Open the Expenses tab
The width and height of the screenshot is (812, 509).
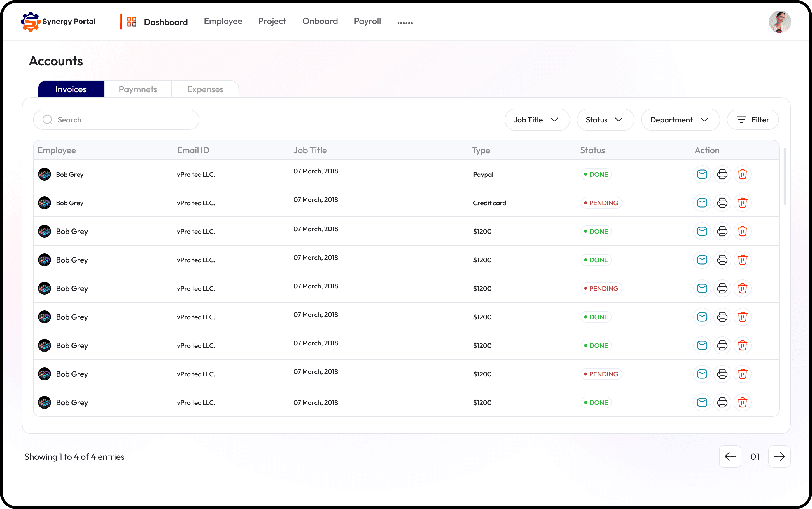(x=205, y=89)
